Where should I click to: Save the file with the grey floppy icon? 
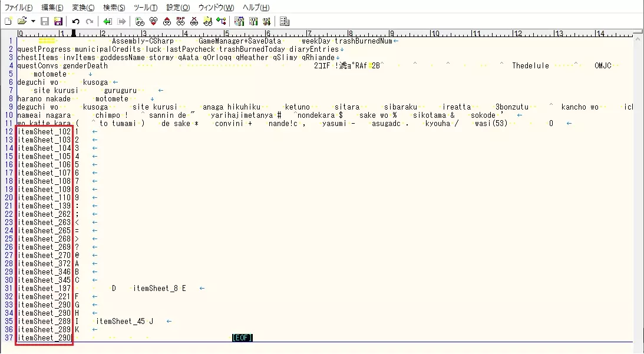click(x=45, y=21)
